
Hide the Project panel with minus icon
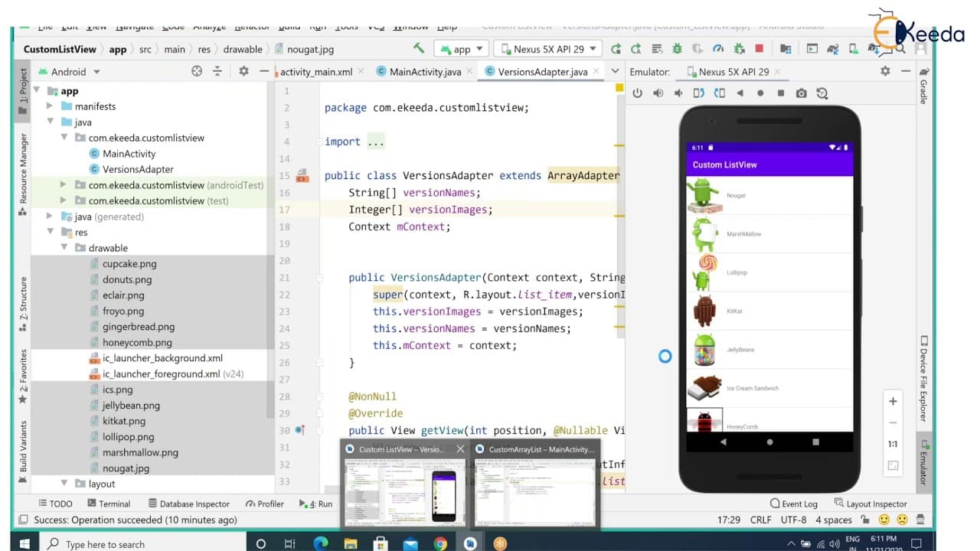tap(264, 71)
